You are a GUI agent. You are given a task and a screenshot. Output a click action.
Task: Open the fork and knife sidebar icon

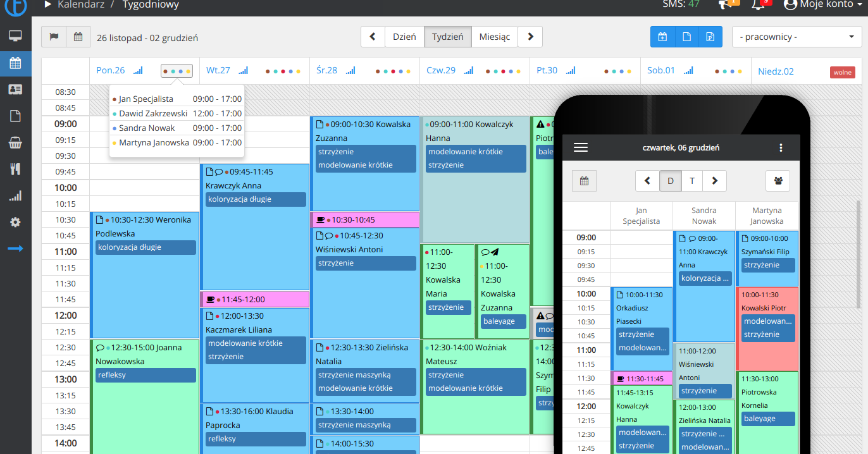coord(15,169)
